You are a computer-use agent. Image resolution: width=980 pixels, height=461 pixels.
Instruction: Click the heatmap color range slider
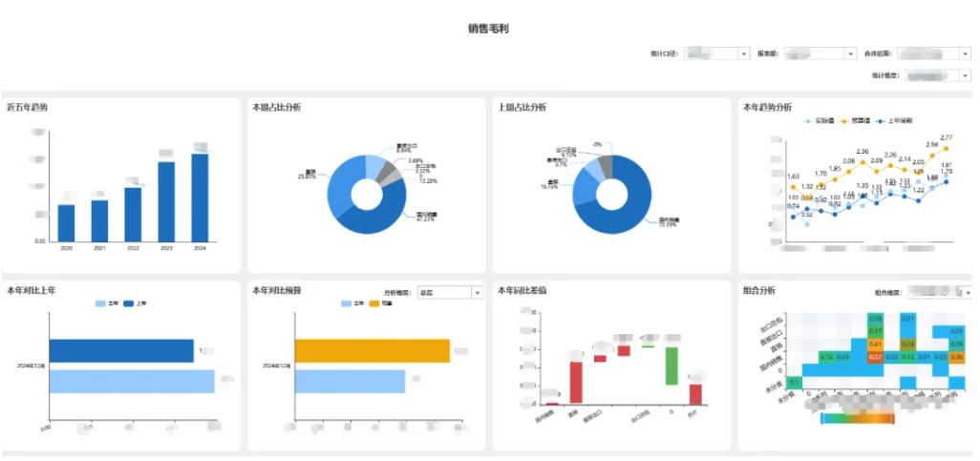857,417
